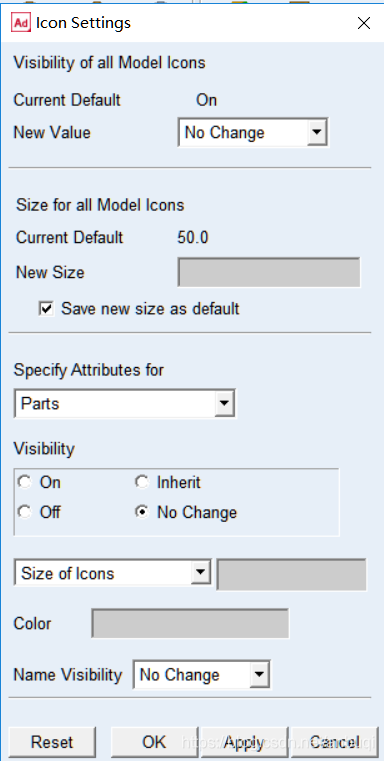Click the Reset button
The height and width of the screenshot is (761, 384).
click(x=52, y=742)
